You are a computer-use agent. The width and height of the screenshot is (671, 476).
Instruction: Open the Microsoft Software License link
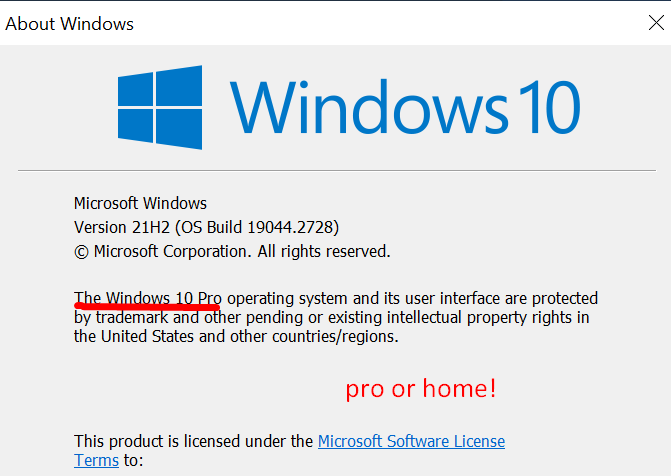pos(411,441)
